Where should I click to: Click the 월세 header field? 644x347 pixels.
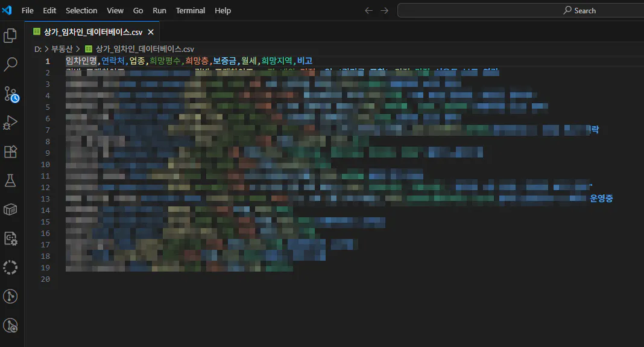pyautogui.click(x=248, y=61)
